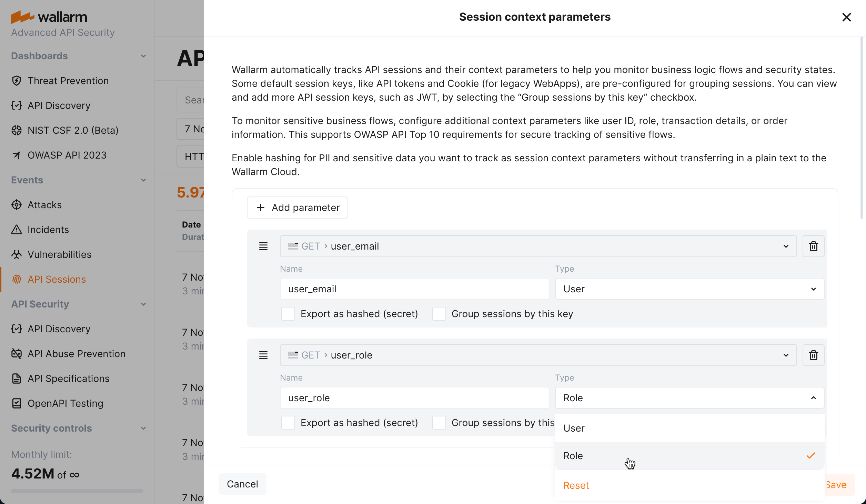866x504 pixels.
Task: Collapse the API Security section
Action: (x=143, y=304)
